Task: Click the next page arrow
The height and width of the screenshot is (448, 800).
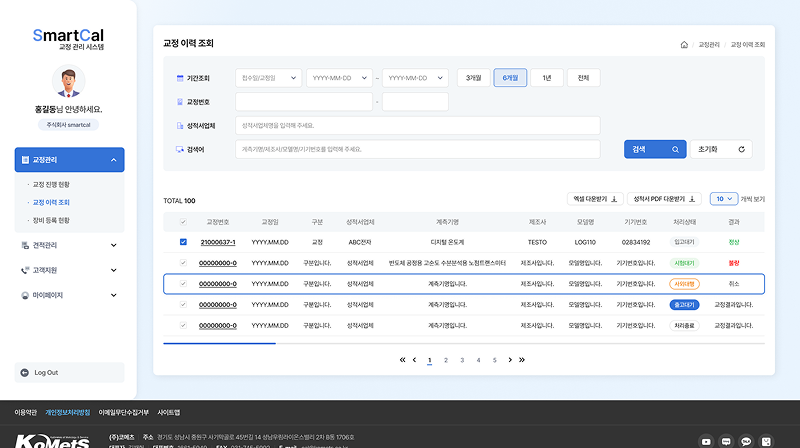Action: [510, 360]
